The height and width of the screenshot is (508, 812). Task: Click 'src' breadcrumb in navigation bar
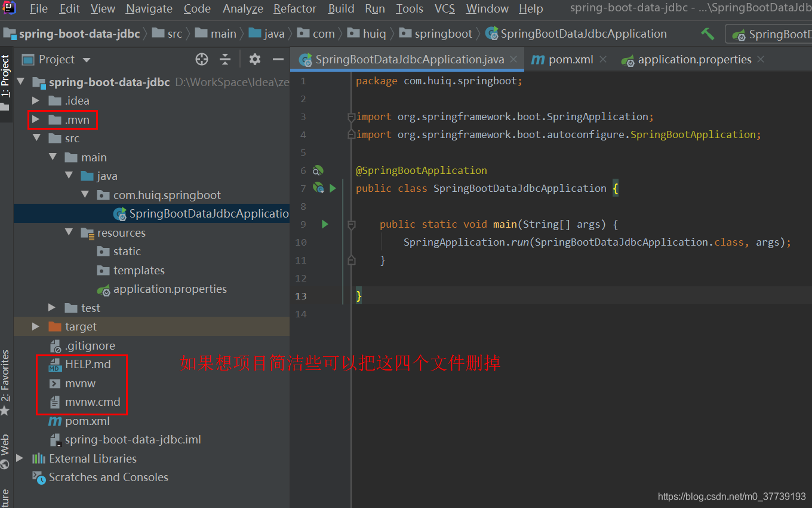pos(167,34)
